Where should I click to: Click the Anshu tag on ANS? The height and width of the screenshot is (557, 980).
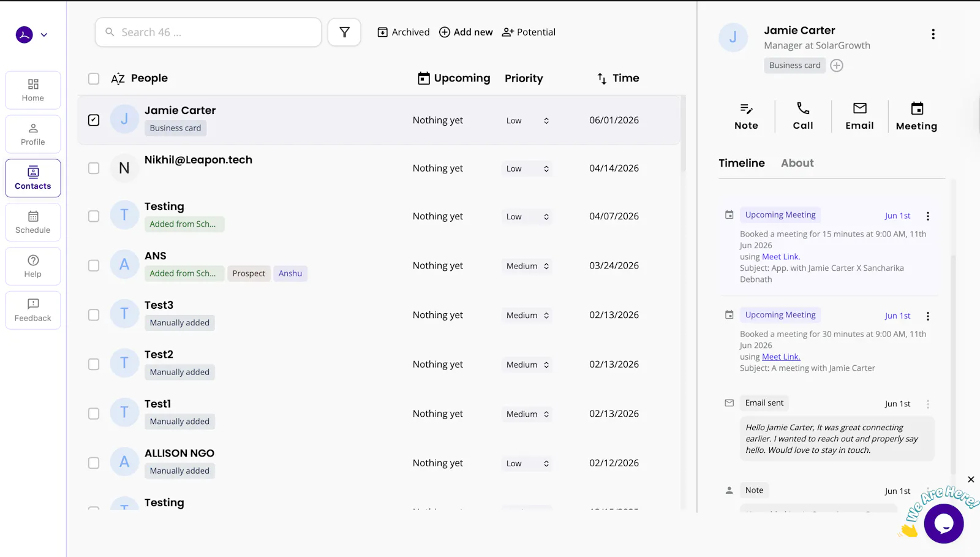290,273
